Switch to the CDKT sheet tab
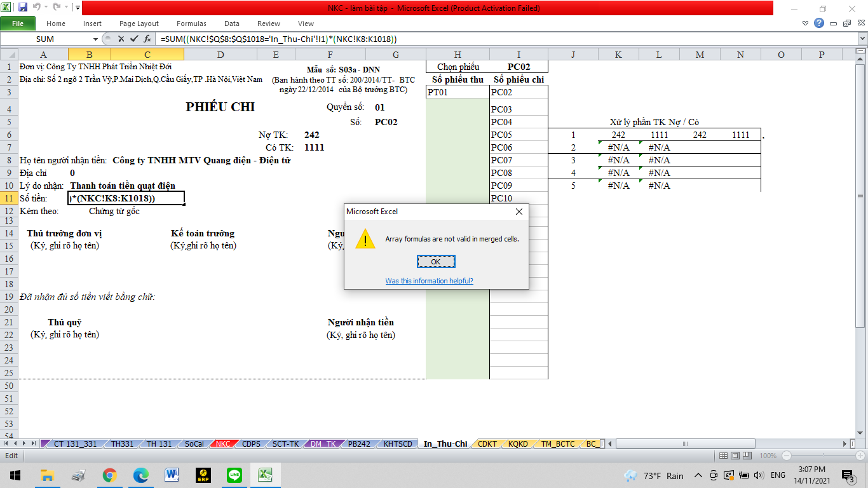Image resolution: width=868 pixels, height=488 pixels. coord(487,444)
